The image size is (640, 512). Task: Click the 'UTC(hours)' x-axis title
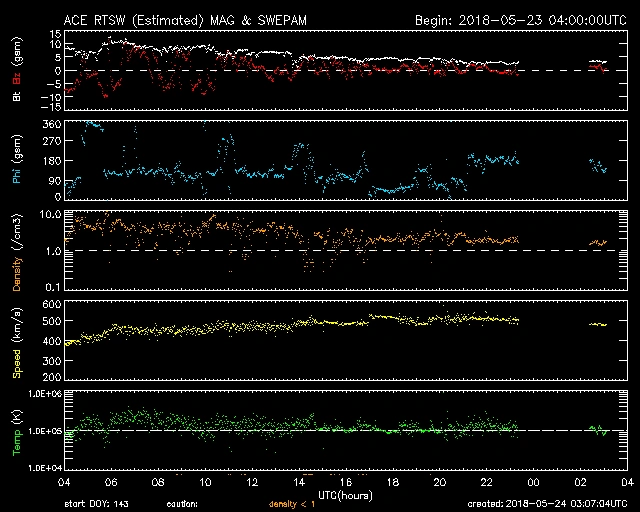(x=345, y=495)
